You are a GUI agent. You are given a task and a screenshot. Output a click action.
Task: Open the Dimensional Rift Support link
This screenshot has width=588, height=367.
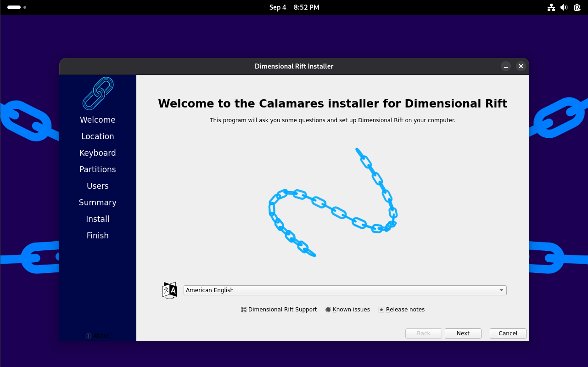pos(283,310)
